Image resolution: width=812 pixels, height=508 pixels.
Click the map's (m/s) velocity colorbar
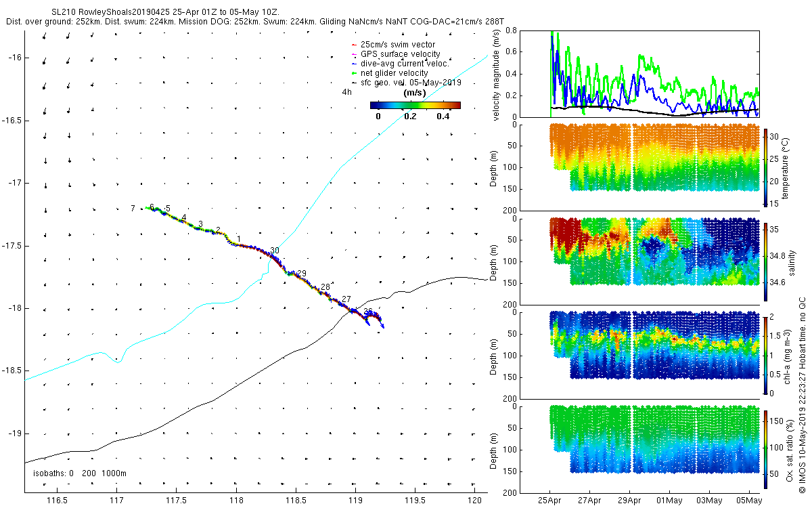[x=415, y=105]
